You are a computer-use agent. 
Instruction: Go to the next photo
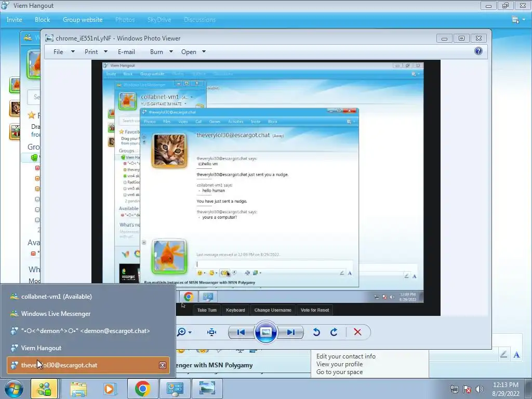tap(291, 332)
